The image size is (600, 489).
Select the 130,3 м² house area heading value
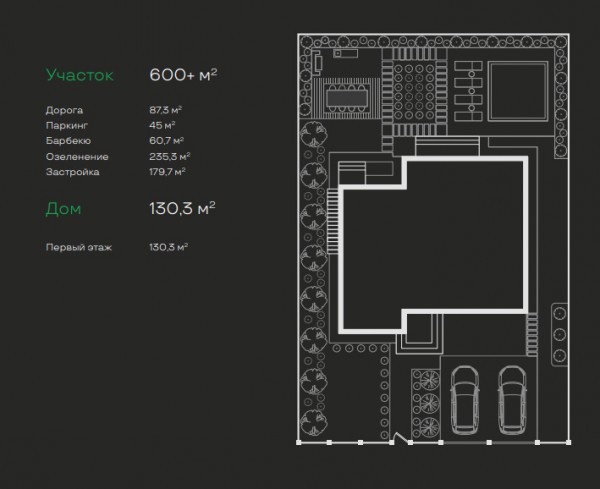[183, 209]
